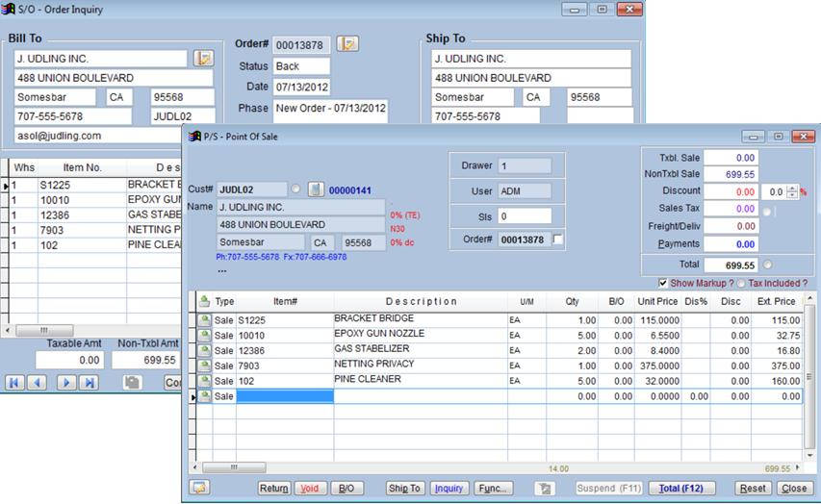821x504 pixels.
Task: Click the Bill To customer notes icon
Action: (x=203, y=59)
